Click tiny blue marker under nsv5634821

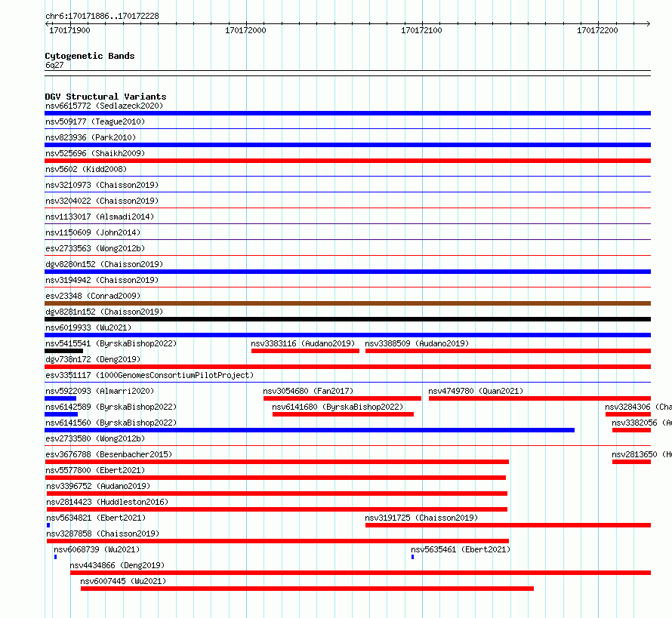point(48,525)
